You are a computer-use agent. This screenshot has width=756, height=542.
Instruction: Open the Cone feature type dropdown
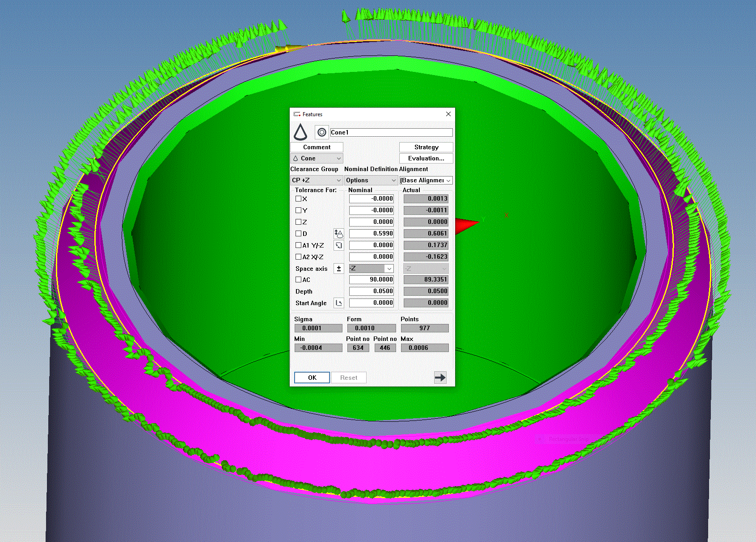point(317,159)
